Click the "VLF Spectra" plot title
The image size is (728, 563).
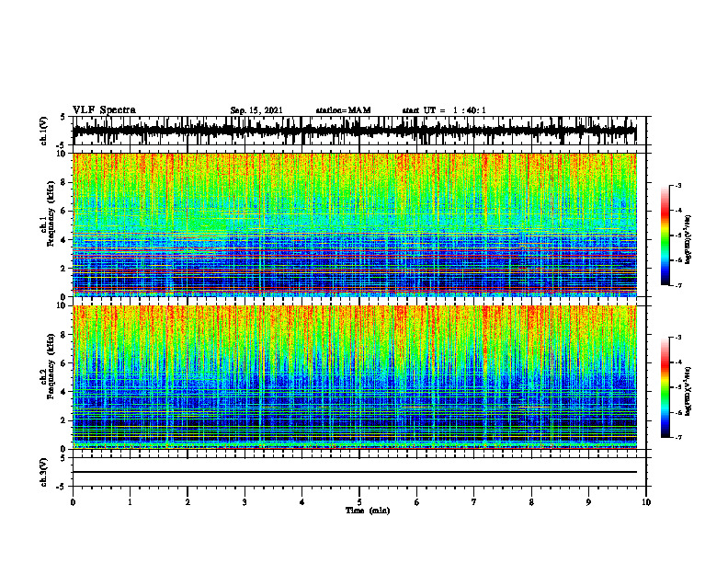pyautogui.click(x=104, y=110)
